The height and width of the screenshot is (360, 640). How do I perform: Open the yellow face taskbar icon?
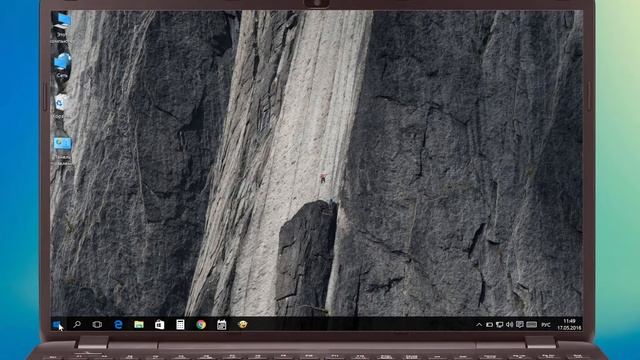242,324
